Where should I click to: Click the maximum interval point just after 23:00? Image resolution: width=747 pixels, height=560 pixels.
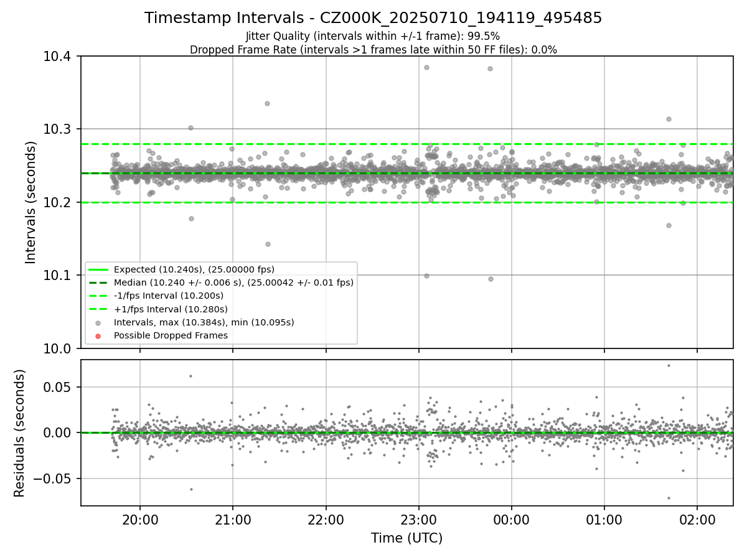tap(426, 67)
